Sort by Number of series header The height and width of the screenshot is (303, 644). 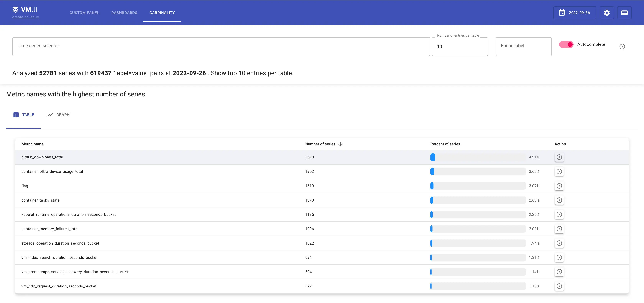point(320,144)
